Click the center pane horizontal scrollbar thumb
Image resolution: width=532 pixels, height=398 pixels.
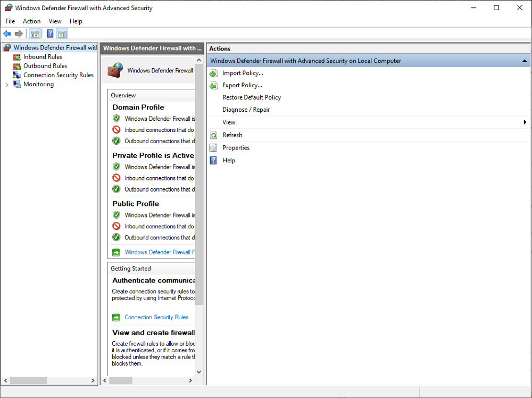click(x=120, y=380)
